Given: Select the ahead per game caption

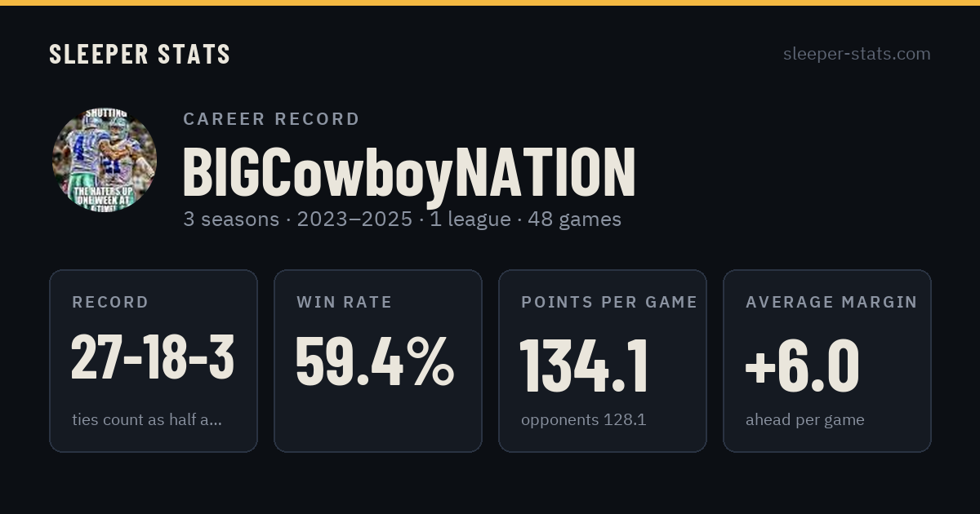Looking at the screenshot, I should click(805, 420).
